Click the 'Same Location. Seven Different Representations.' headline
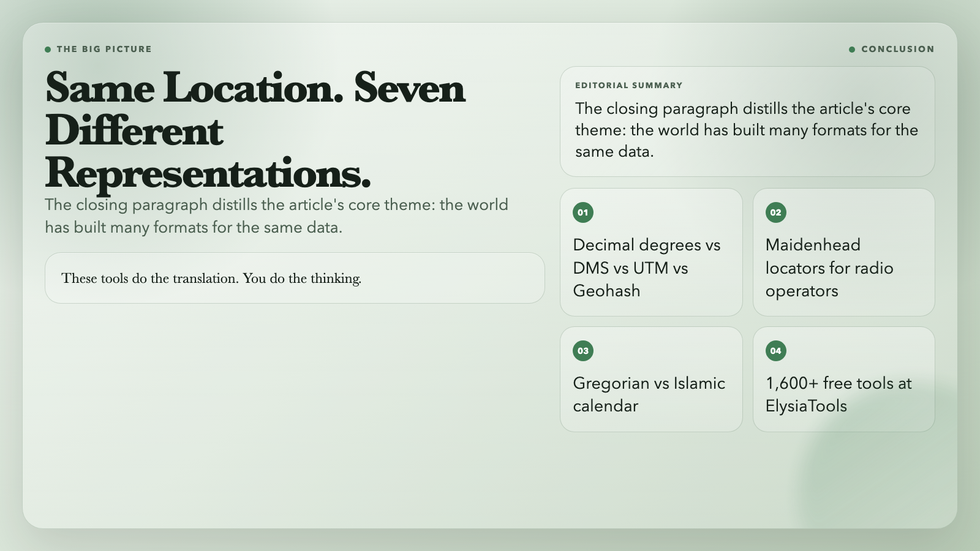This screenshot has width=980, height=551. tap(255, 130)
